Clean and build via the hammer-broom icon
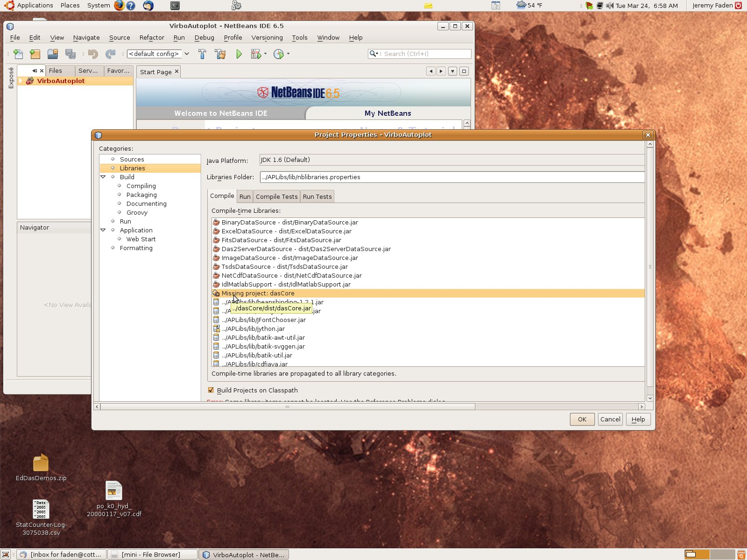 pyautogui.click(x=220, y=54)
